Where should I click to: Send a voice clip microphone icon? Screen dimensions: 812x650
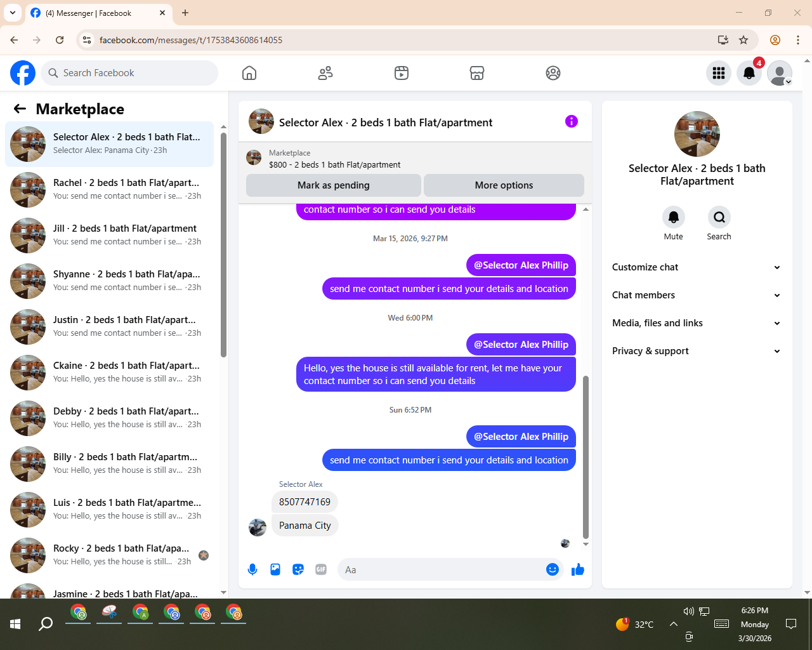(x=252, y=569)
